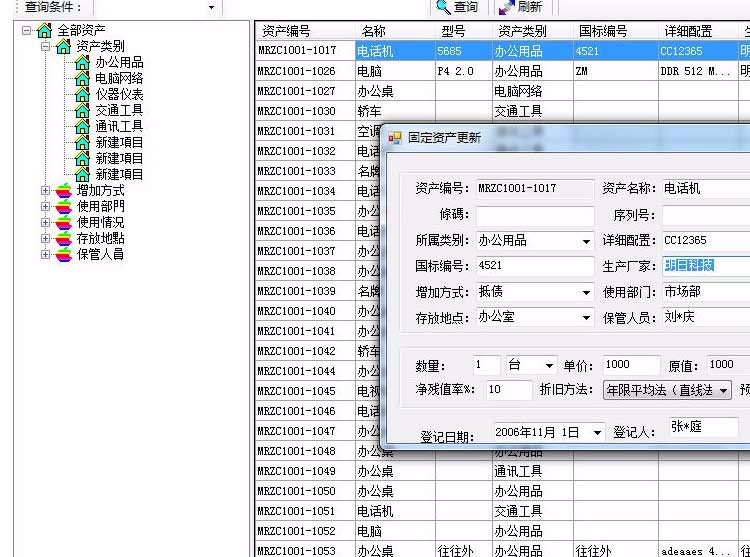Click the 固定资产更新 dialog title bar
This screenshot has height=557, width=750.
point(567,138)
